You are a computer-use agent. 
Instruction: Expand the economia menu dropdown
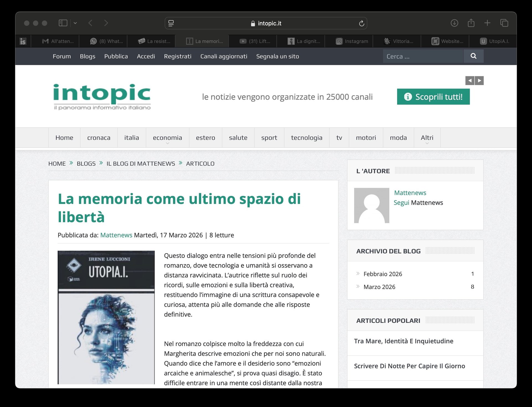[167, 138]
